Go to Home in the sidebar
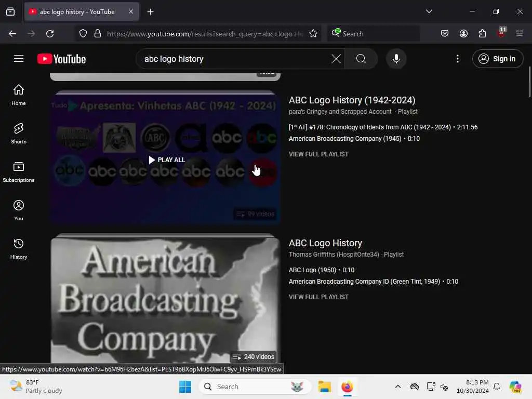532x399 pixels. pyautogui.click(x=19, y=95)
